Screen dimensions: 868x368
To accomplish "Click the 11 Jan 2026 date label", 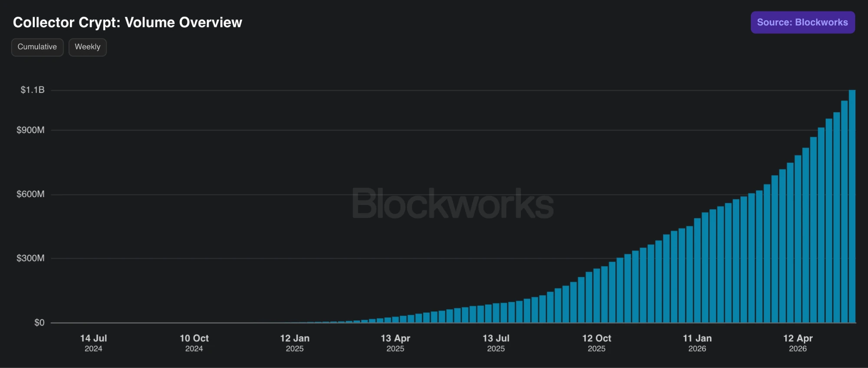I will coord(697,343).
